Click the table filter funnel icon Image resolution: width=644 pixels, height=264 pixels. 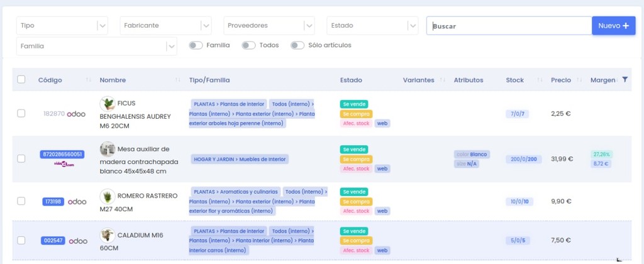625,80
